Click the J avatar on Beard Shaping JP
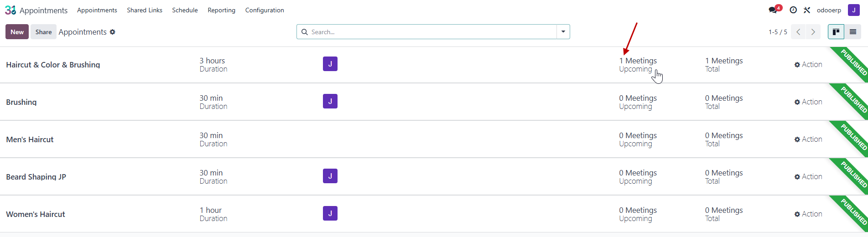868x237 pixels. coord(330,176)
